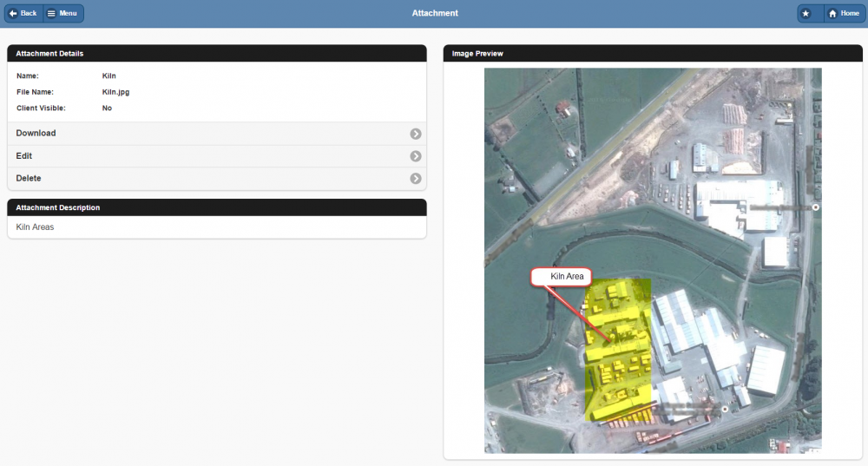This screenshot has width=868, height=466.
Task: Click the star favorites icon
Action: (x=806, y=14)
